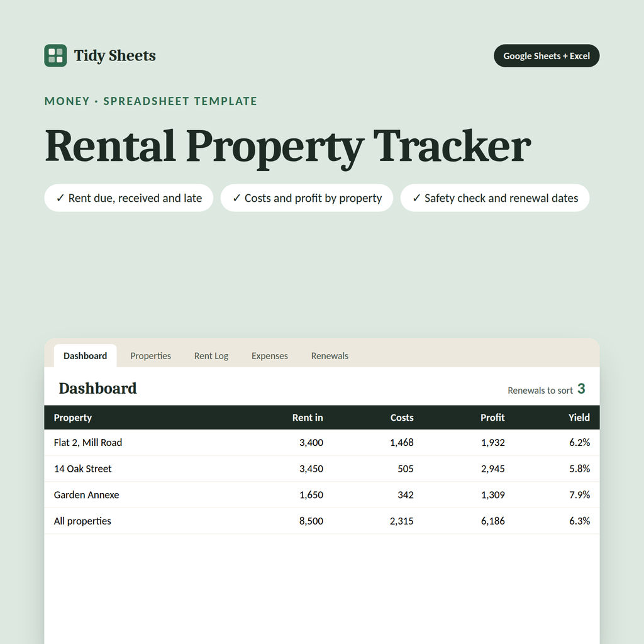Click overall yield value 6.3%

pyautogui.click(x=579, y=521)
